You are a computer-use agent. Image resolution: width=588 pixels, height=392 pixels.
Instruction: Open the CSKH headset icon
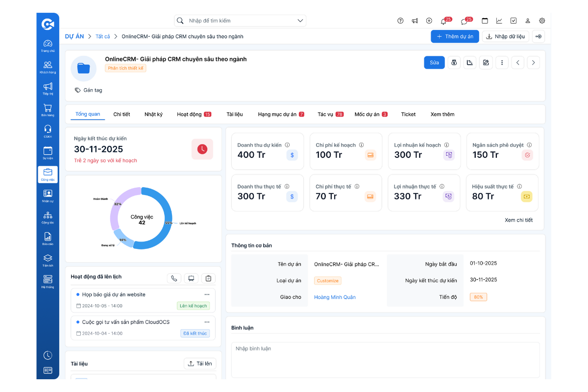click(x=48, y=131)
